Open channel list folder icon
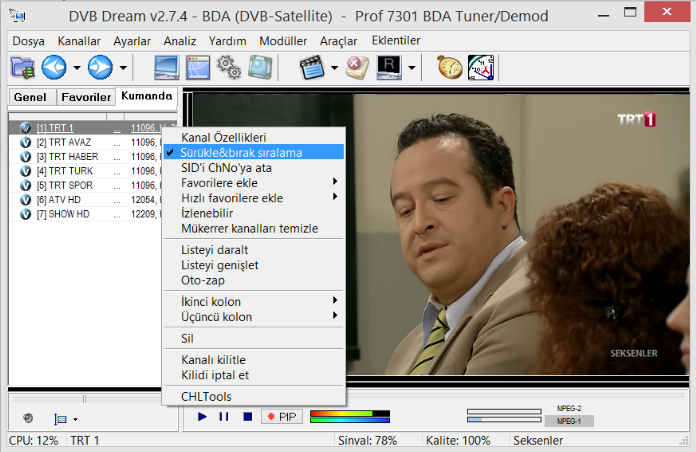This screenshot has width=696, height=452. pos(23,68)
